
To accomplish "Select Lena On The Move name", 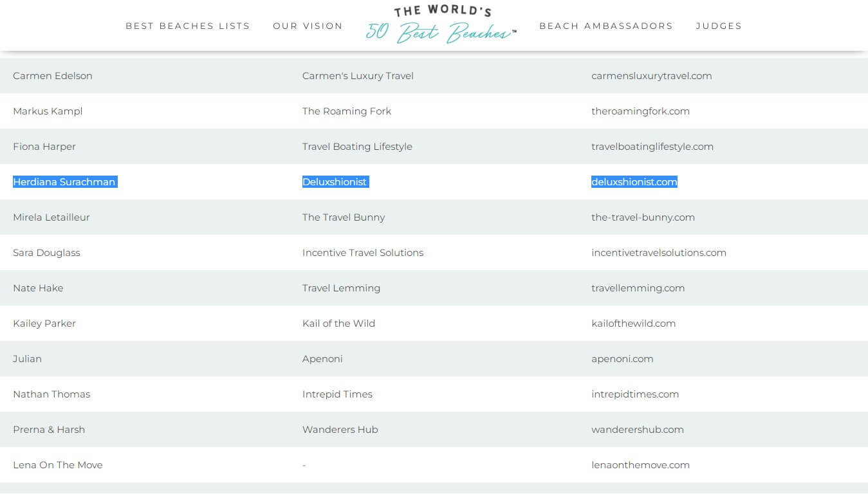I will coord(58,465).
